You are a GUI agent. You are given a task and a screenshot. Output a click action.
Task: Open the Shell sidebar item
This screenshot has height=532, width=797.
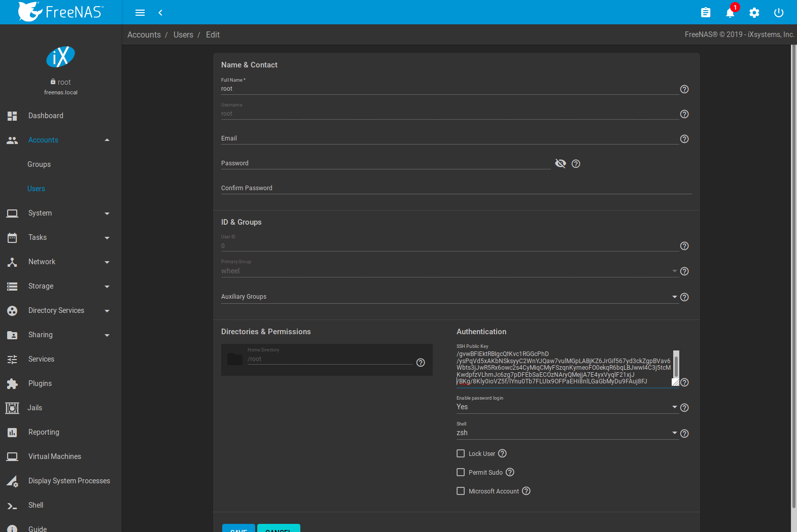pyautogui.click(x=61, y=505)
